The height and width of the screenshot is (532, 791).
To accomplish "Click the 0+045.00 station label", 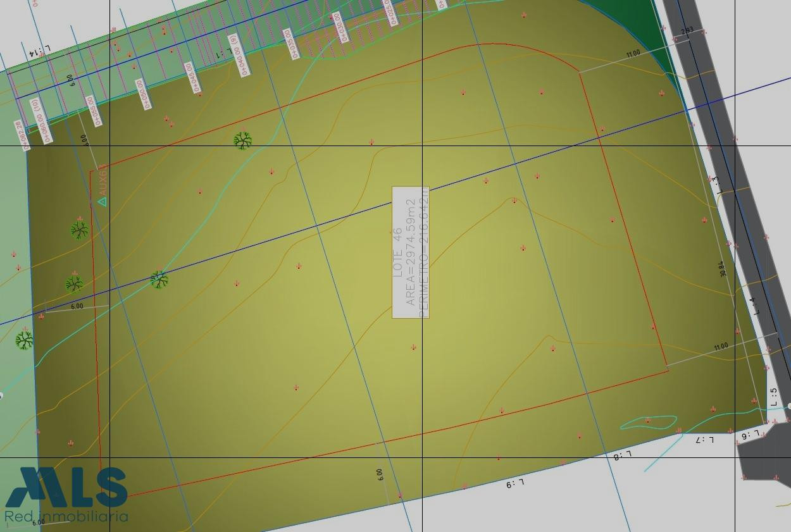I will [192, 77].
